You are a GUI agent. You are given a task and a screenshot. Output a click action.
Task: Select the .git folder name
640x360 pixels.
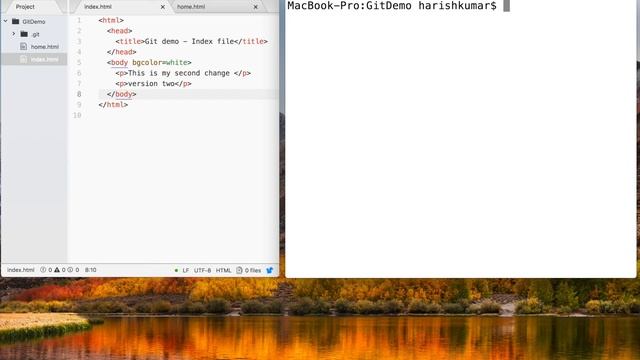pyautogui.click(x=36, y=34)
